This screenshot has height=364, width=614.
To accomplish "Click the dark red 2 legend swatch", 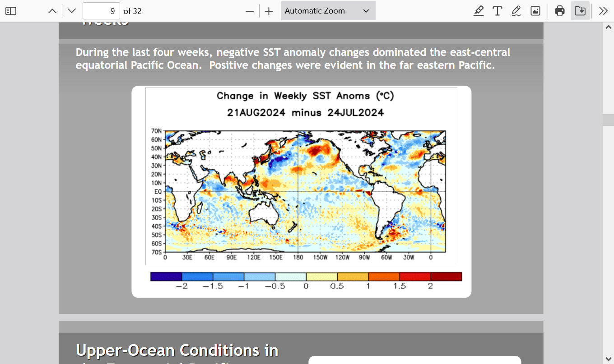I will click(x=446, y=276).
